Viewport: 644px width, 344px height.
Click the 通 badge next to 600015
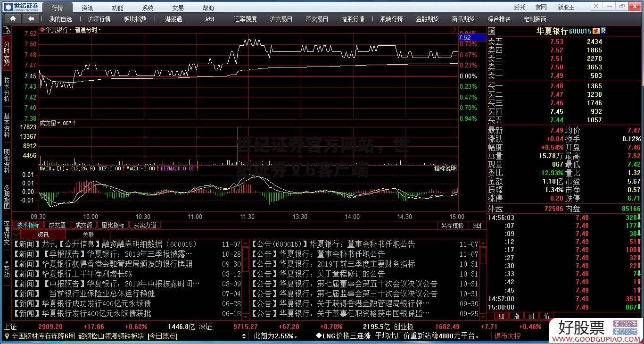tap(596, 31)
